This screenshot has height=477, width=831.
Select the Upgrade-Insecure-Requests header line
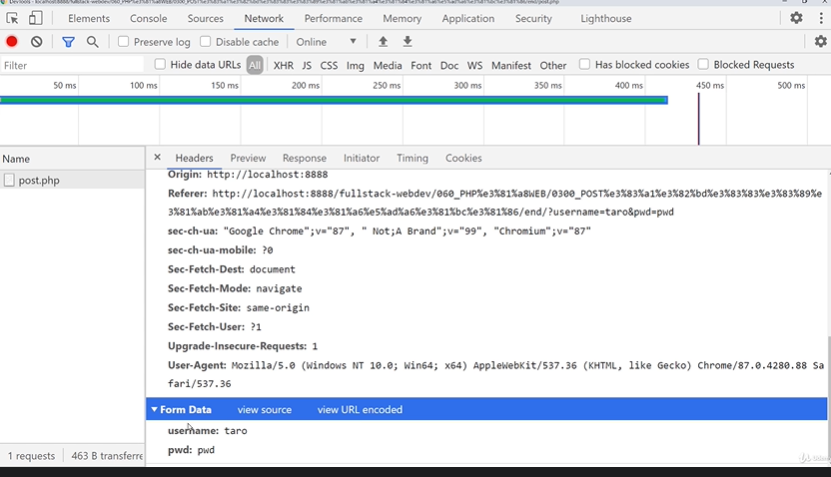pyautogui.click(x=242, y=346)
